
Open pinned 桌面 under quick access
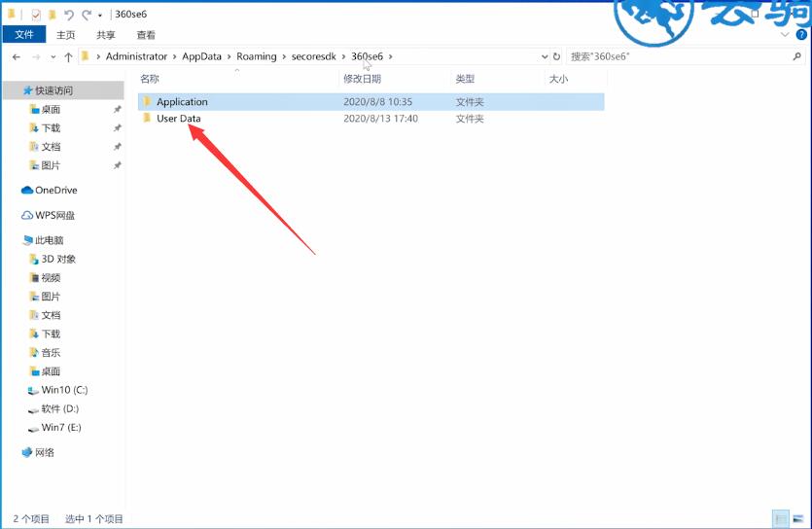(51, 109)
